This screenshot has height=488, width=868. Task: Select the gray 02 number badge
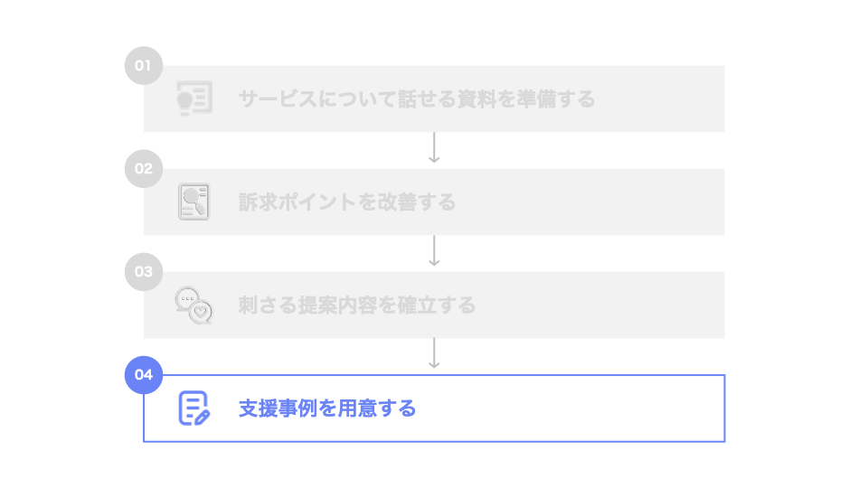click(x=143, y=169)
